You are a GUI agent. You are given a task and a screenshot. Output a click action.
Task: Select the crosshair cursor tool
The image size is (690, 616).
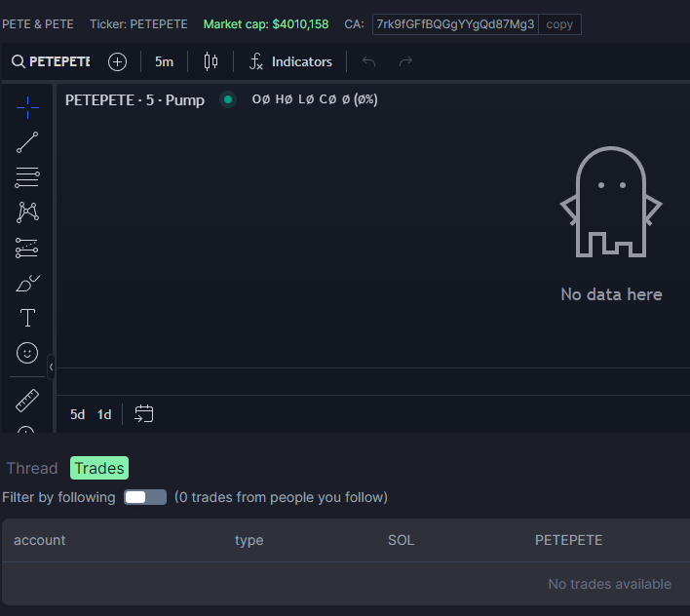click(27, 107)
